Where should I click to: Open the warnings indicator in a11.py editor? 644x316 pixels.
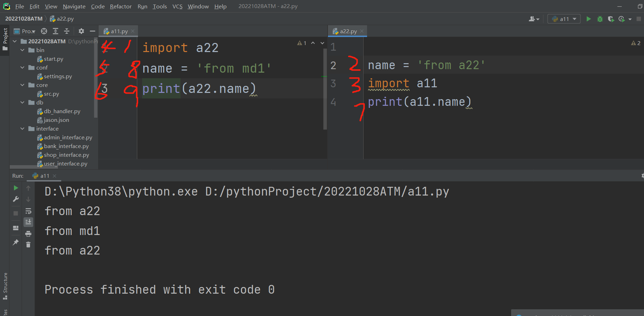click(302, 43)
